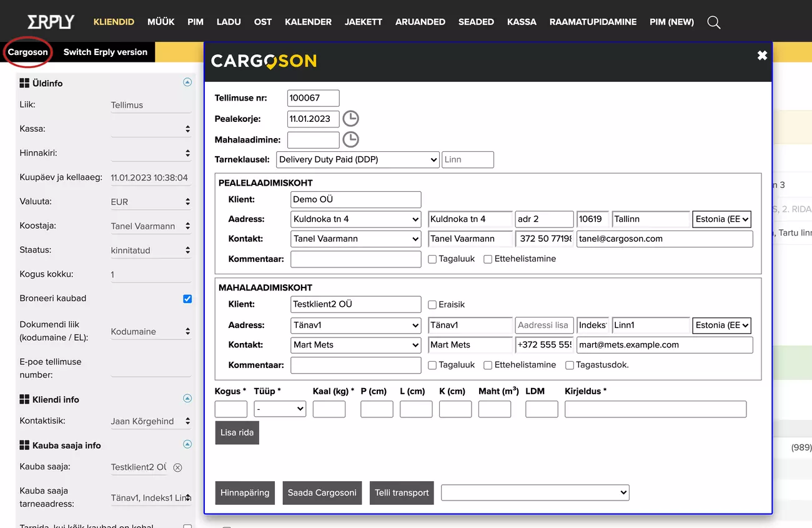Open the Tanel Vaarmann contact dropdown
This screenshot has width=812, height=528.
point(356,239)
